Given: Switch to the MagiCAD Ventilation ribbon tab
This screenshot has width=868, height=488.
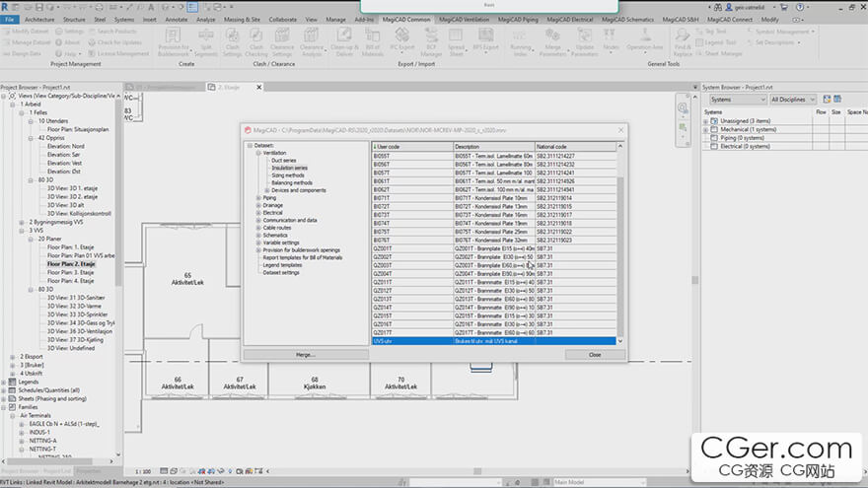Looking at the screenshot, I should (464, 20).
